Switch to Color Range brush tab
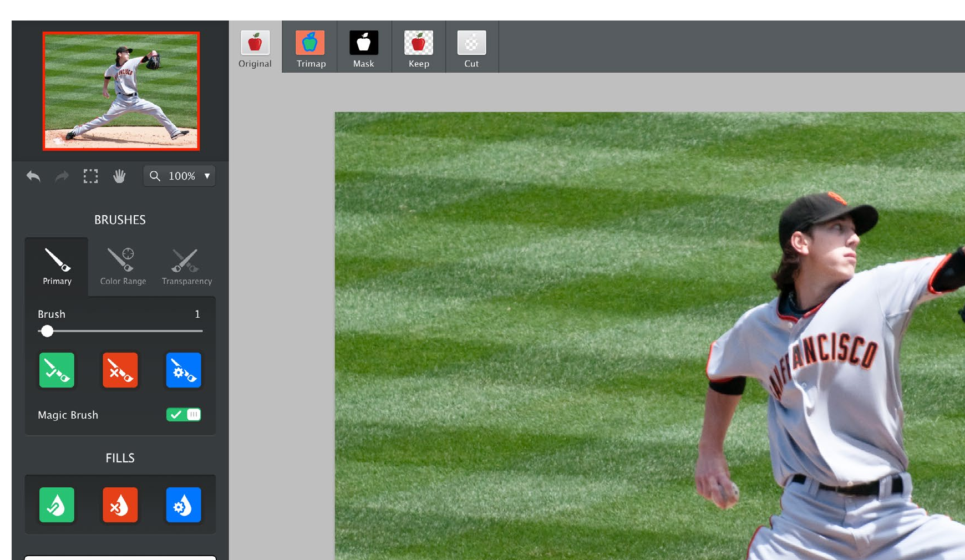965x560 pixels. (123, 267)
